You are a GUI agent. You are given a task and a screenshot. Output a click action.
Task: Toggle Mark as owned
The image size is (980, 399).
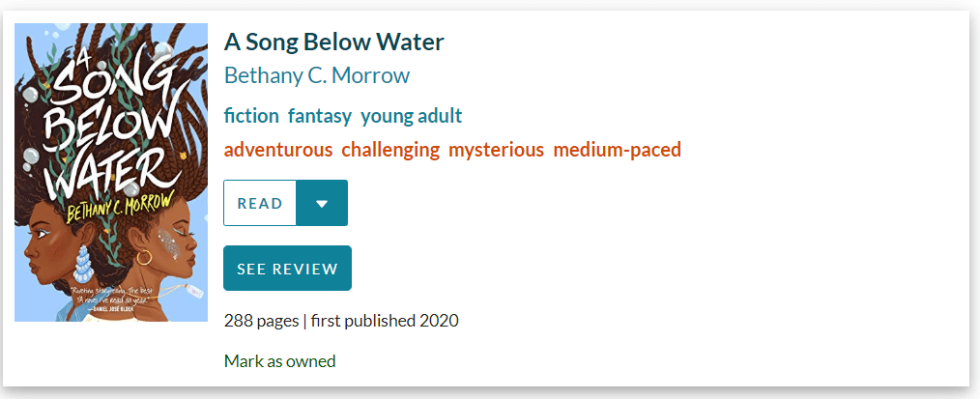click(x=280, y=361)
